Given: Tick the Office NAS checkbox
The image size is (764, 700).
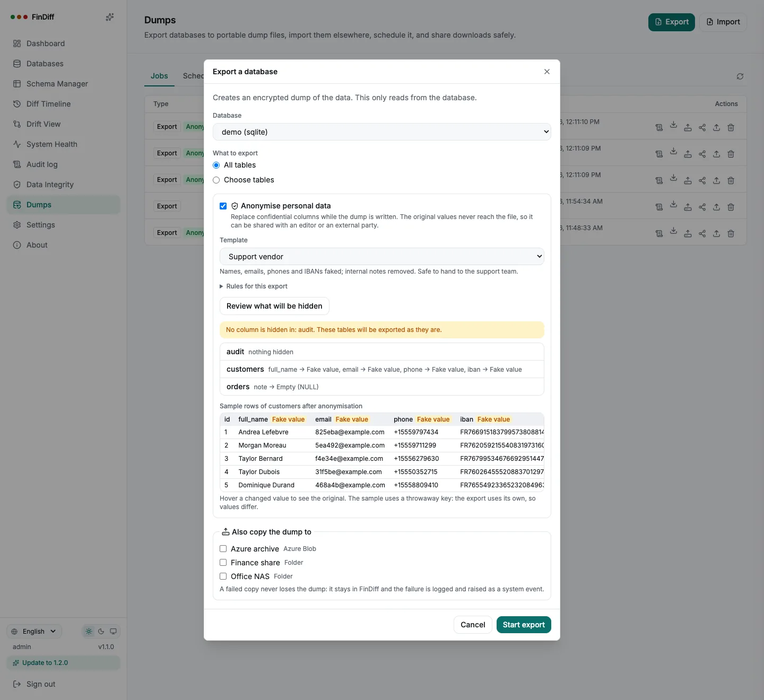Looking at the screenshot, I should click(x=223, y=576).
